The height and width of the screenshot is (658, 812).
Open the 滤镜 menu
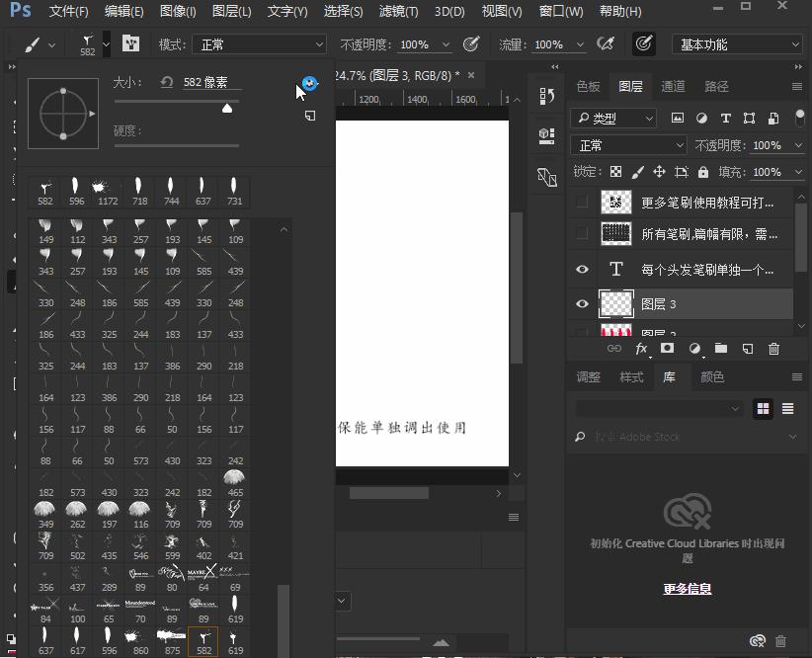397,11
